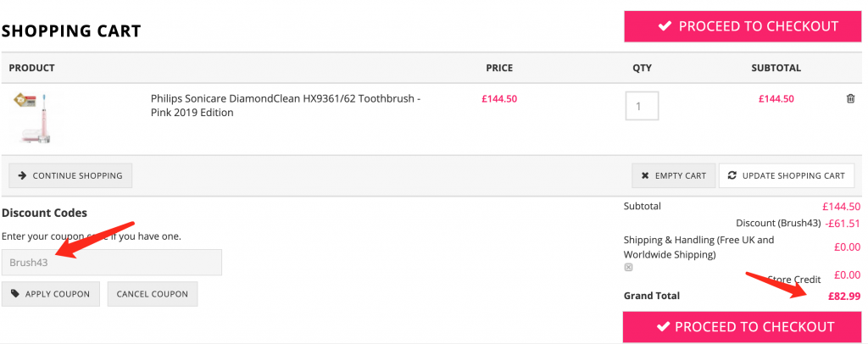Click the X icon on Empty Cart
The height and width of the screenshot is (344, 868).
tap(645, 175)
